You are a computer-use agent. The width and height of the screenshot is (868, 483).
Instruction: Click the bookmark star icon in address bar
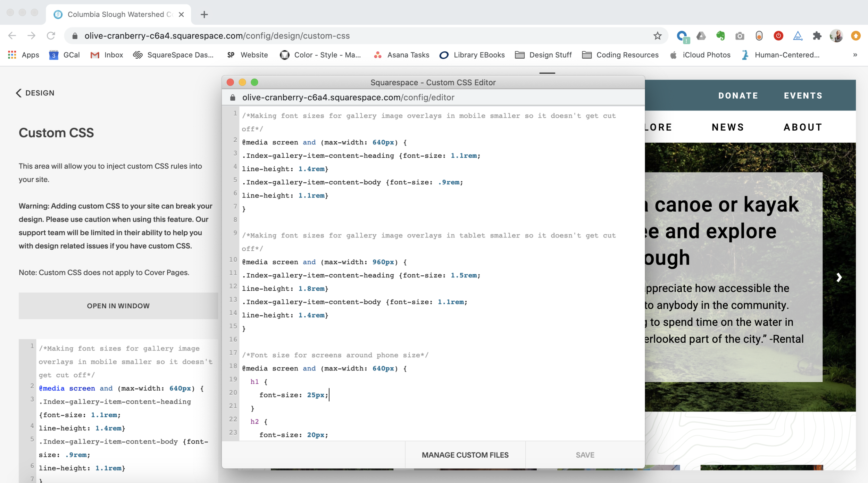(x=657, y=36)
